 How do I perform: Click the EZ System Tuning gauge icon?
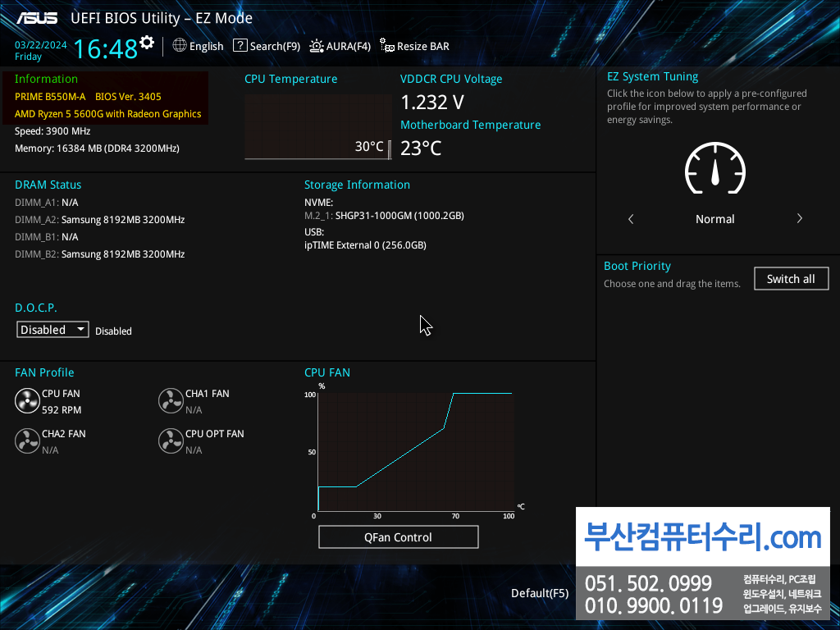715,168
